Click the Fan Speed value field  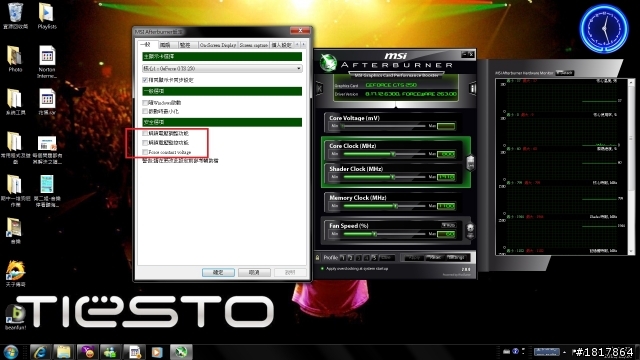(446, 234)
